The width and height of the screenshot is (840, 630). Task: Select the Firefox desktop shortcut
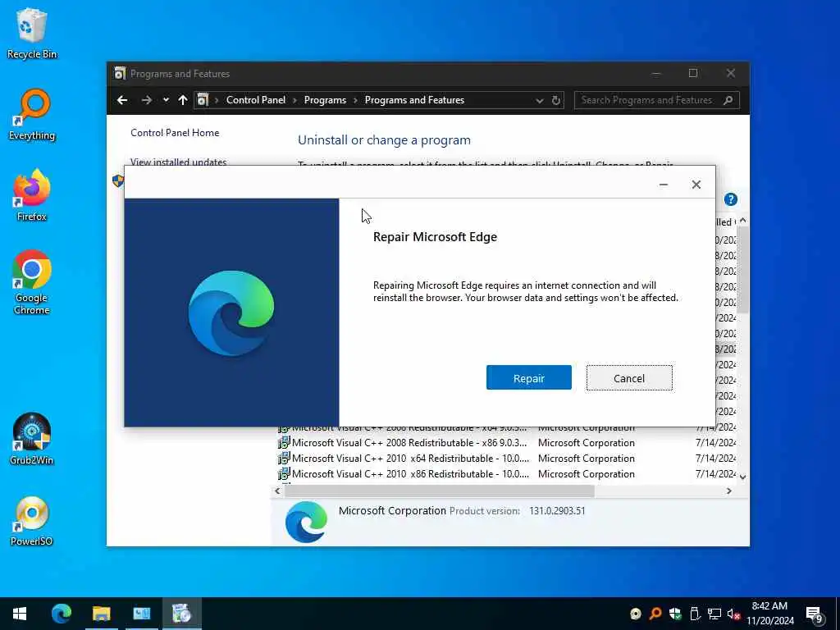click(32, 195)
